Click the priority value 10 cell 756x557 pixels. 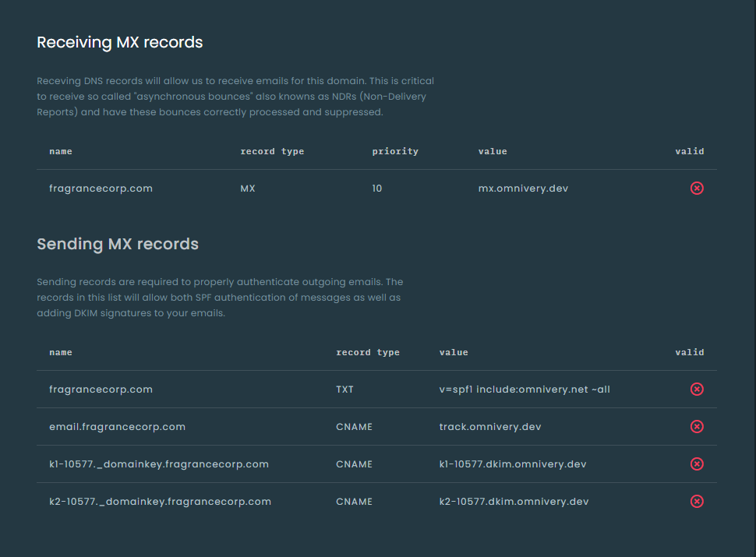pos(376,188)
